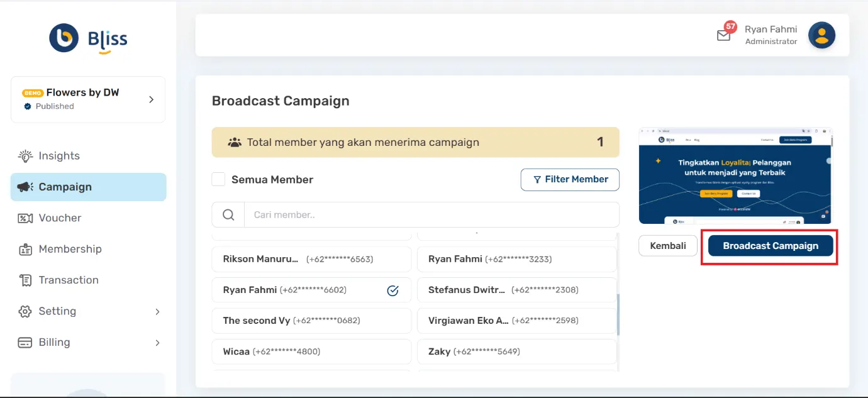Click the Transaction receipt icon

pos(25,280)
